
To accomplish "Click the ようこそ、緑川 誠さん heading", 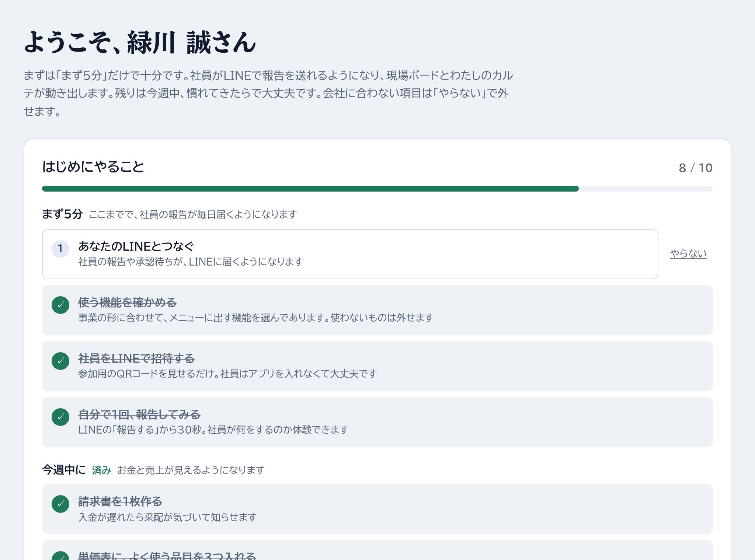I will click(x=140, y=43).
